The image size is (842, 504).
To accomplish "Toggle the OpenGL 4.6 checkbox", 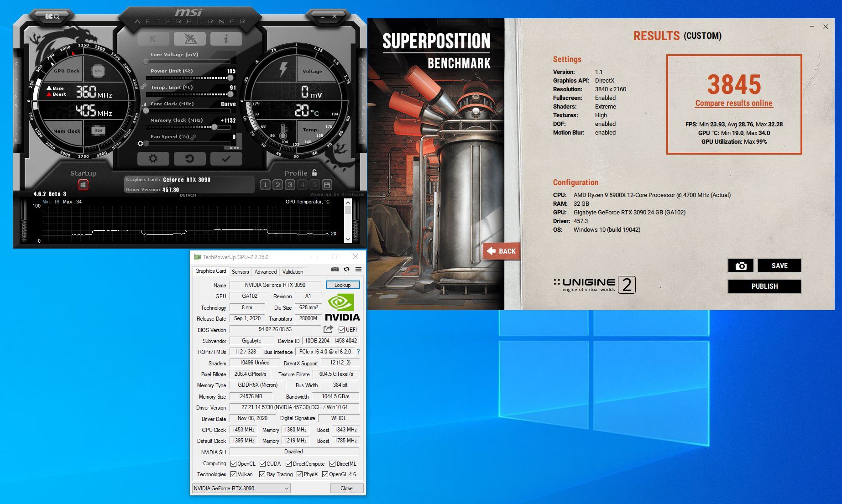I will [325, 474].
